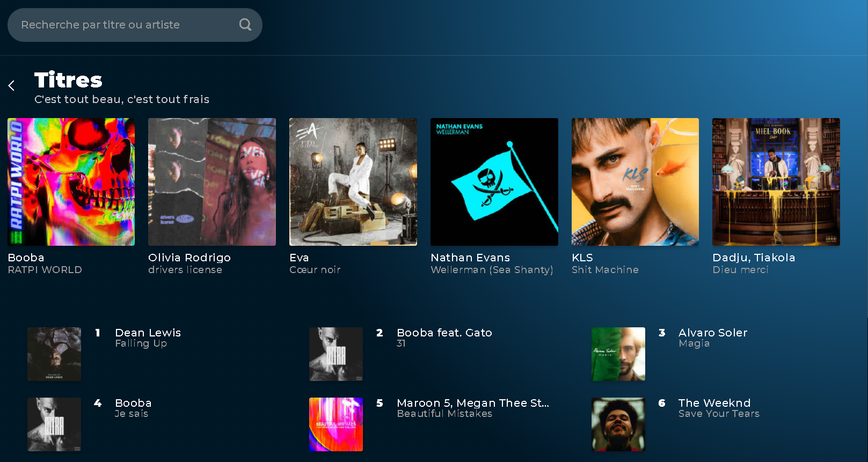
Task: Click 'The Weeknd' in ranked list
Action: (714, 403)
